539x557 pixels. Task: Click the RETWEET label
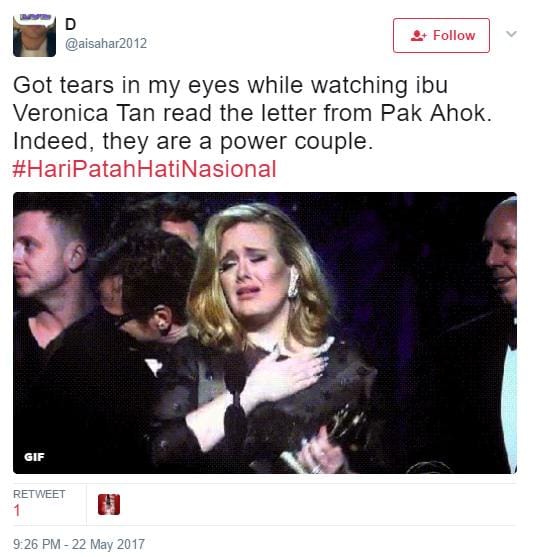pos(39,494)
